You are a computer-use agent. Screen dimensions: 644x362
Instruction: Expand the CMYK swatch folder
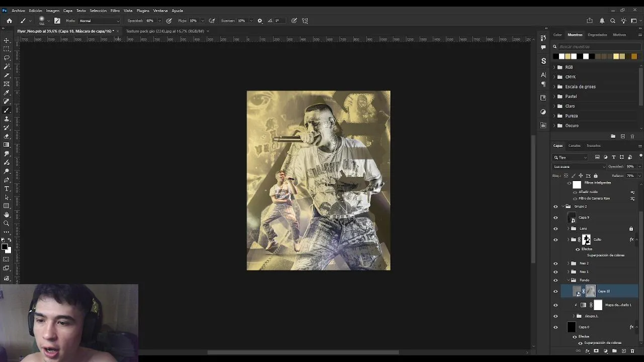pyautogui.click(x=554, y=77)
